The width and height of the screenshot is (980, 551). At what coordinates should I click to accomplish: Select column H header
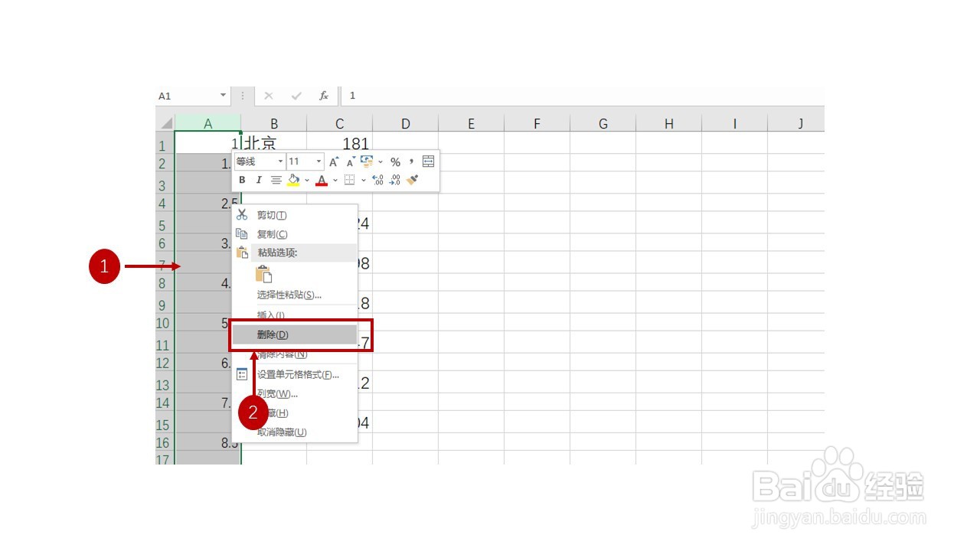669,123
